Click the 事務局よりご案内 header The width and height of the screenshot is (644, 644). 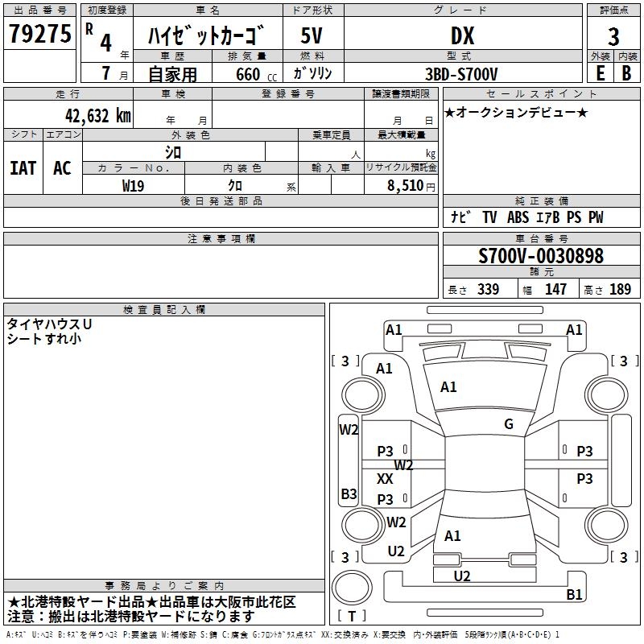[x=164, y=586]
